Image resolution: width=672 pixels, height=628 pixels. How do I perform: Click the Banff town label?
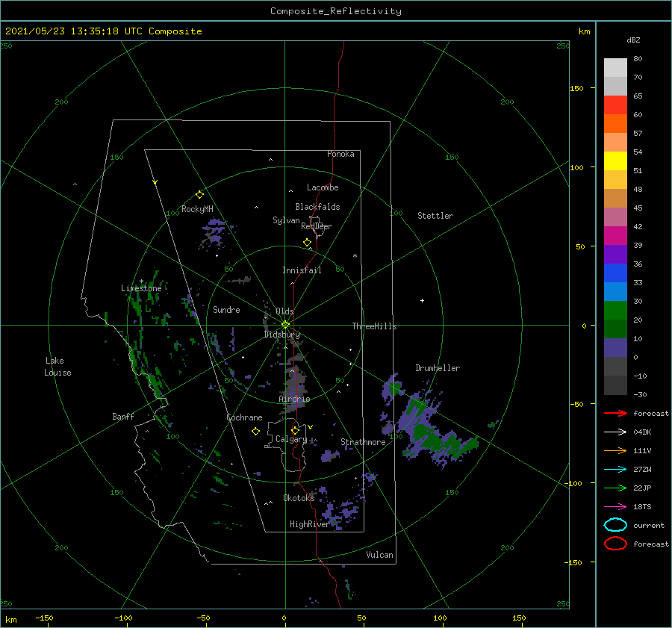pos(123,417)
